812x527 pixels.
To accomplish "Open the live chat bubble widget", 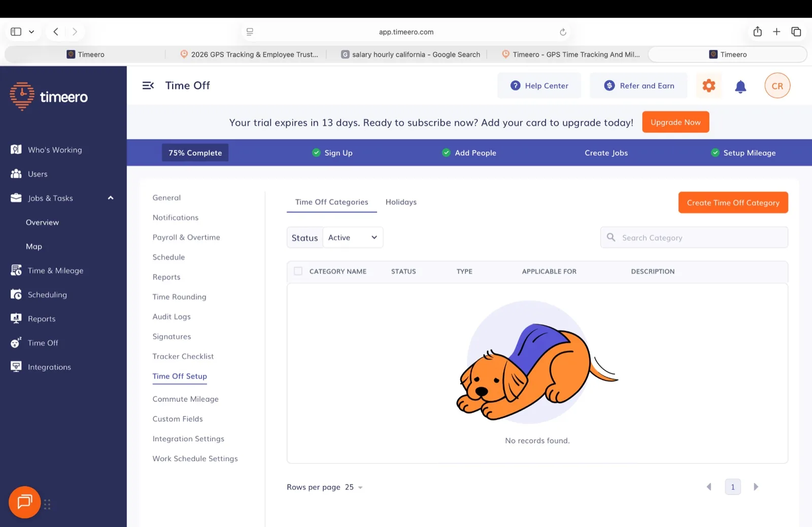I will pyautogui.click(x=24, y=502).
